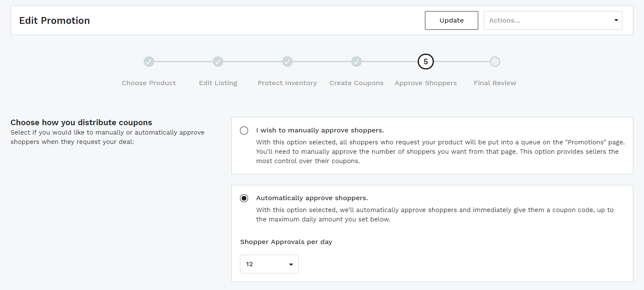Select the circled step 5 indicator
Viewport: 644px width, 290px height.
click(x=425, y=61)
